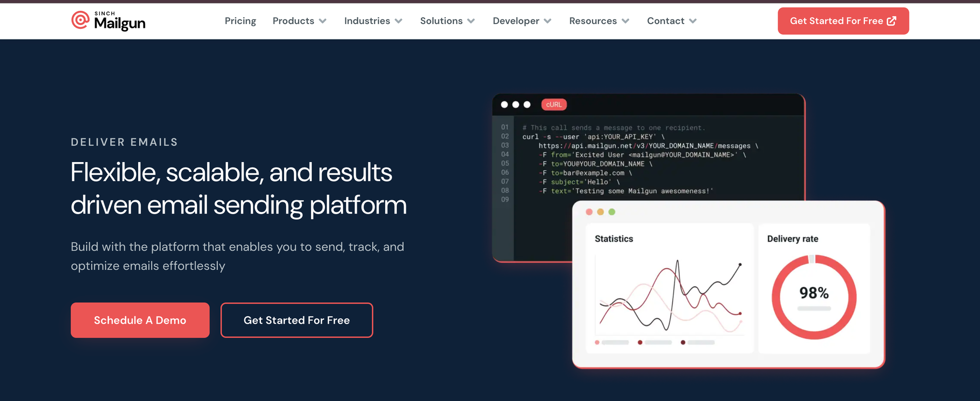Image resolution: width=980 pixels, height=401 pixels.
Task: Click the Schedule A Demo button
Action: (140, 320)
